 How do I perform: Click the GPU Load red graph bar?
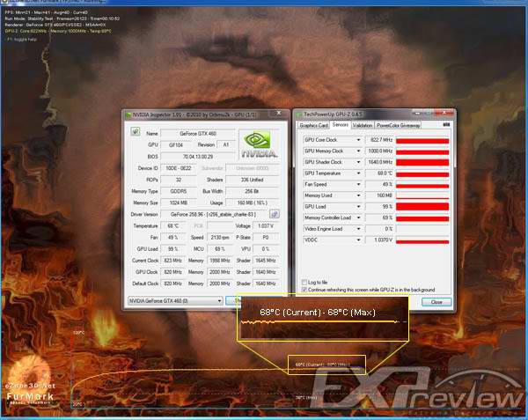tap(422, 206)
